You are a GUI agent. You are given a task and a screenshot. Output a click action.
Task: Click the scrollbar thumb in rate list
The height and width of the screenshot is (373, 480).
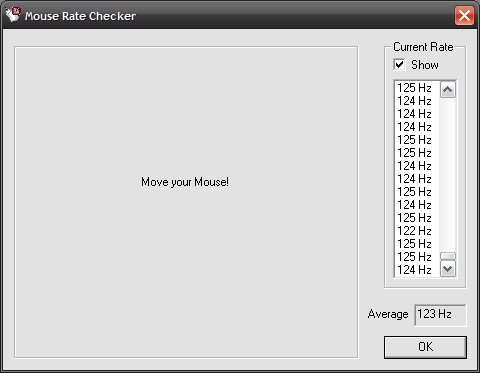[448, 256]
